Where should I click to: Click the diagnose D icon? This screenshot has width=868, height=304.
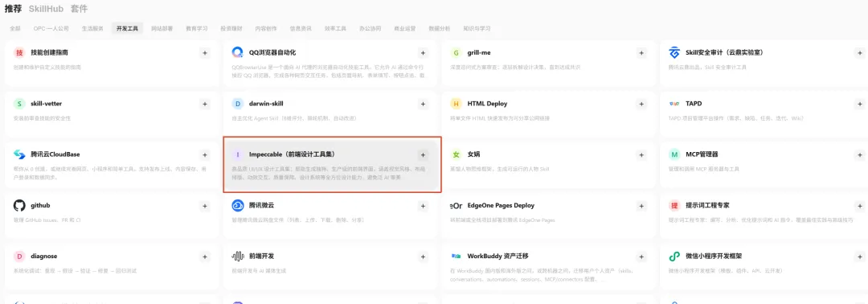[19, 257]
